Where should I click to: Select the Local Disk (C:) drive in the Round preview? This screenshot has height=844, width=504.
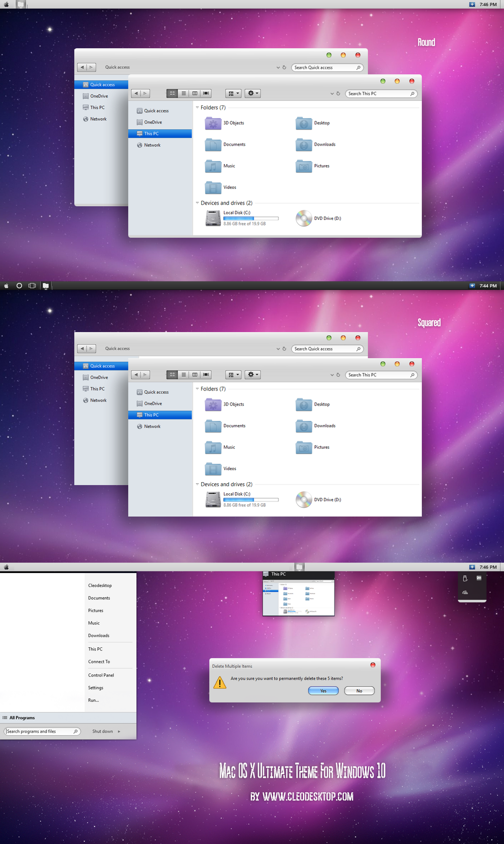[242, 218]
